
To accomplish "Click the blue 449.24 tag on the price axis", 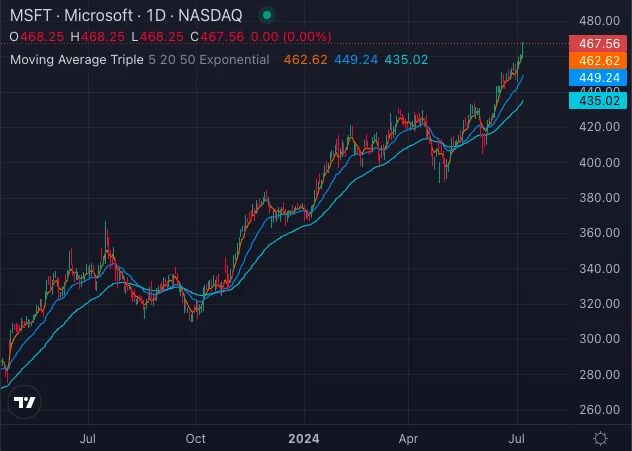I will (x=597, y=77).
